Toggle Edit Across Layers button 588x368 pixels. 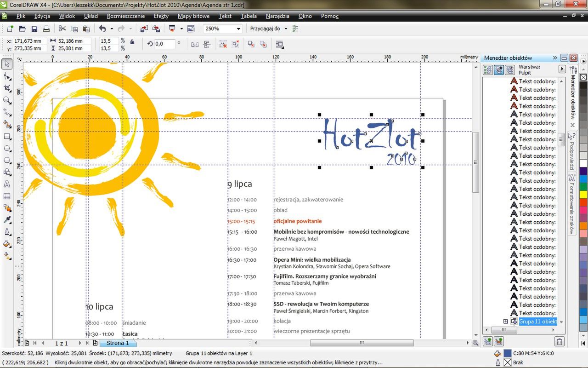[499, 70]
